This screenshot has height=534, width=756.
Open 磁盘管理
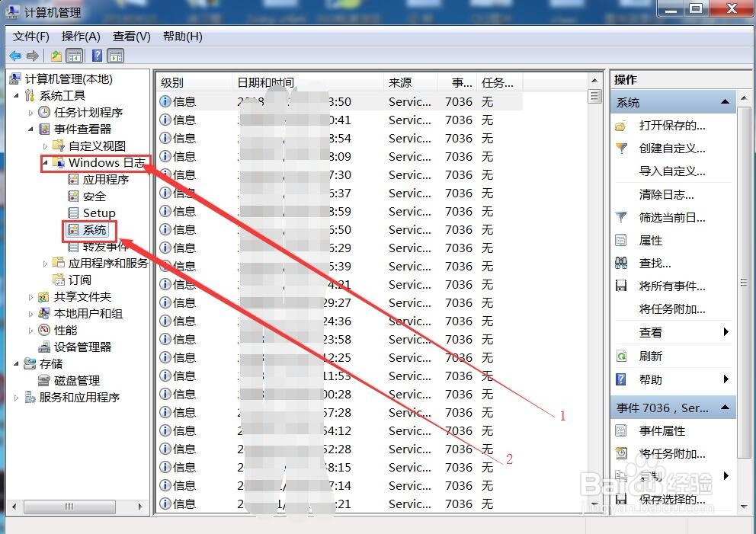click(77, 381)
